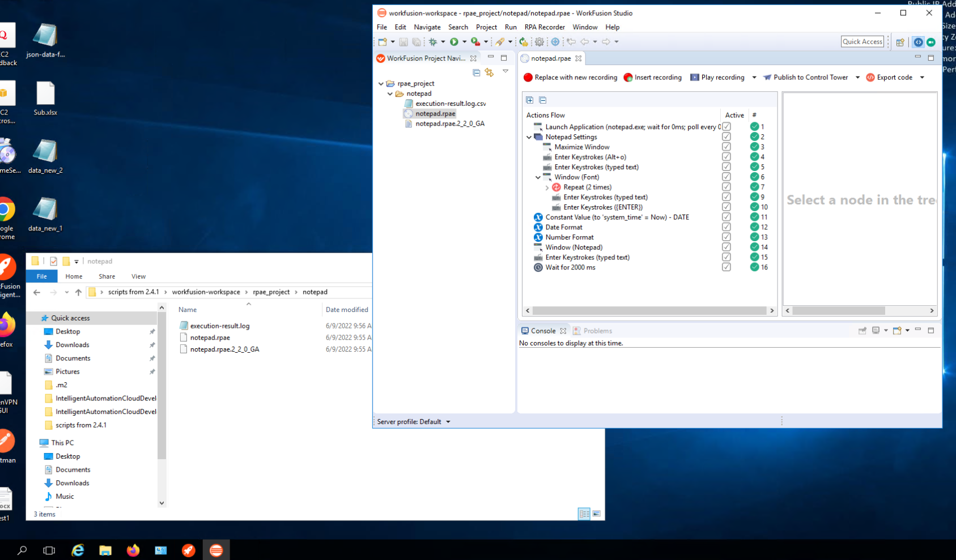Toggle Active checkbox for Date Format row
This screenshot has width=956, height=560.
[x=726, y=227]
